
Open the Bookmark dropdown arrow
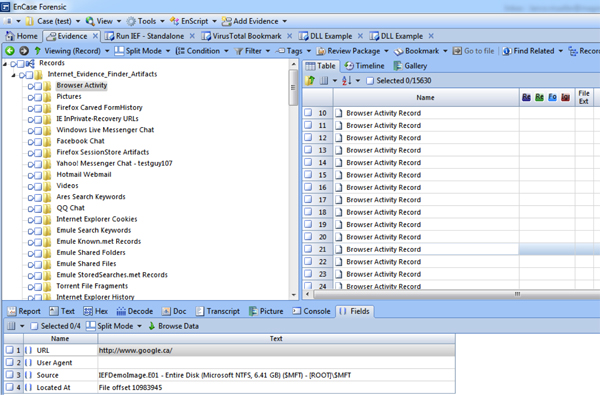pos(445,51)
